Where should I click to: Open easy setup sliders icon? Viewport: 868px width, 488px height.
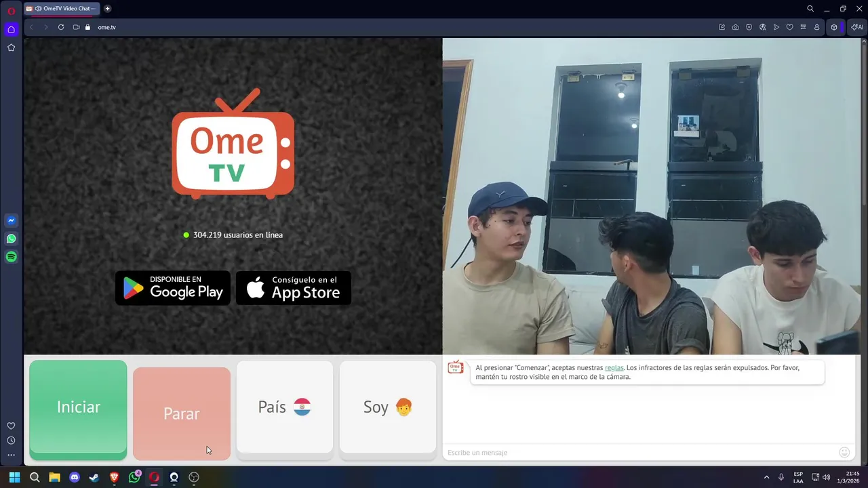click(803, 27)
